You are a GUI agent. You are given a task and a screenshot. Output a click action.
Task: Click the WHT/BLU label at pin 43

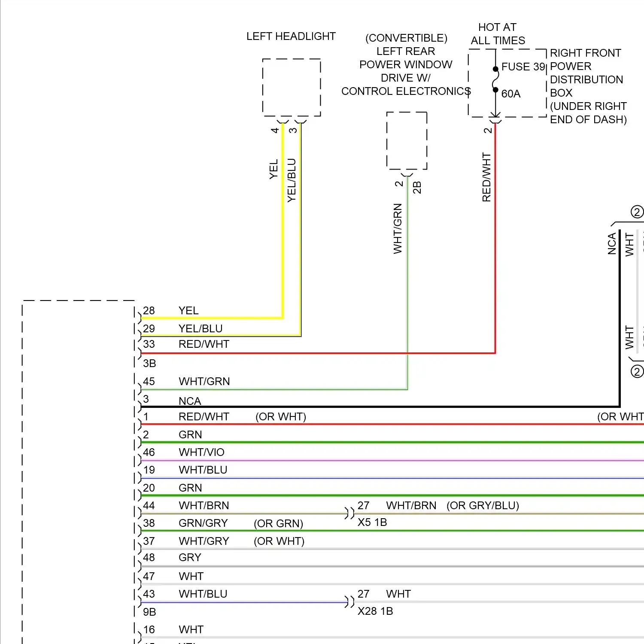203,594
